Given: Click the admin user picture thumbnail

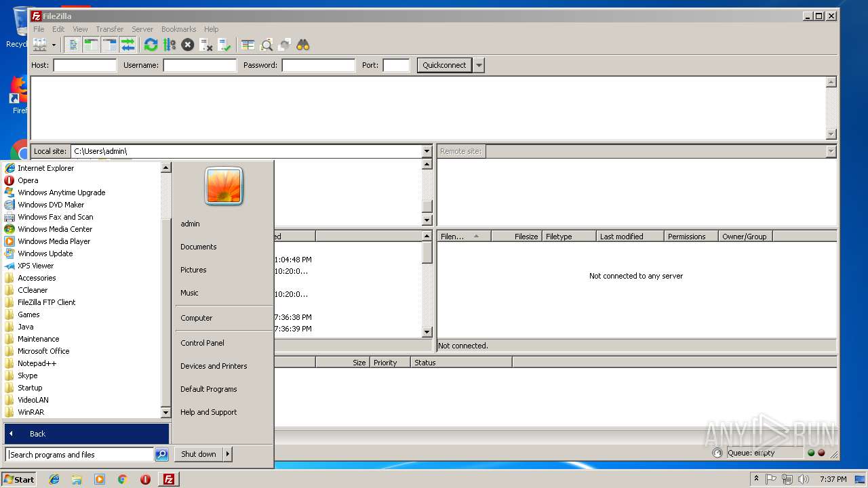Looking at the screenshot, I should point(224,186).
